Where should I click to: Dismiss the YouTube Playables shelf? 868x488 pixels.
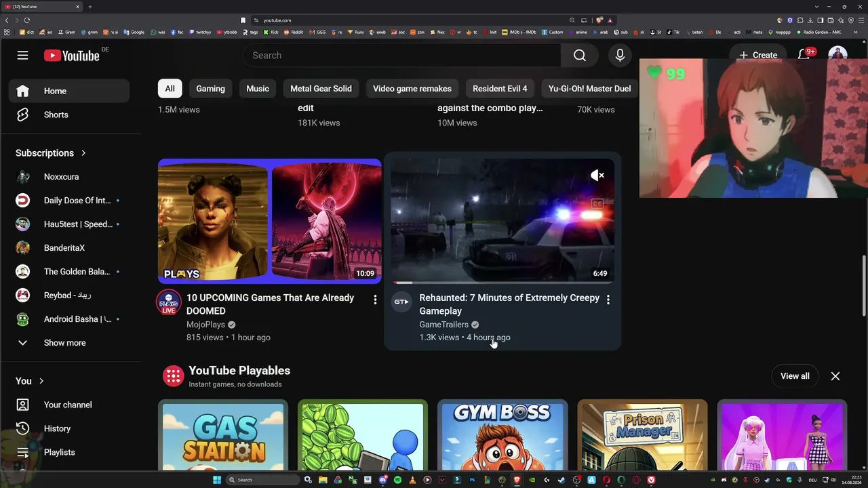tap(835, 376)
